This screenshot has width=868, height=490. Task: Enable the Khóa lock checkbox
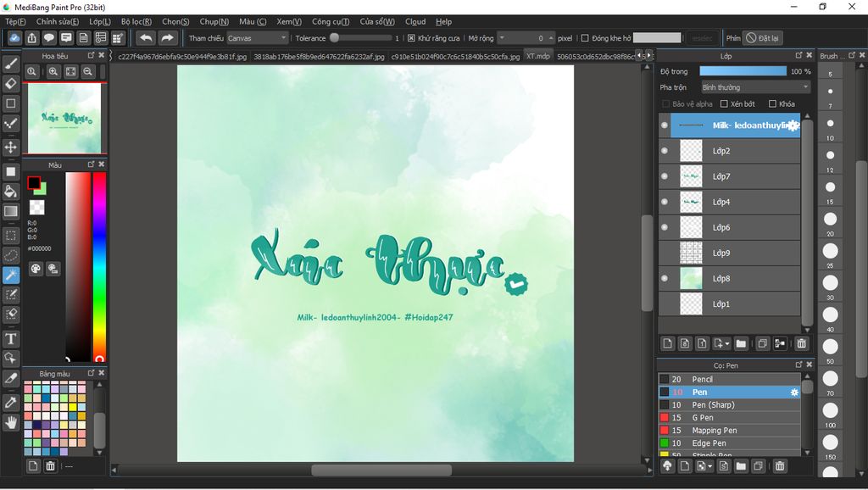(772, 104)
